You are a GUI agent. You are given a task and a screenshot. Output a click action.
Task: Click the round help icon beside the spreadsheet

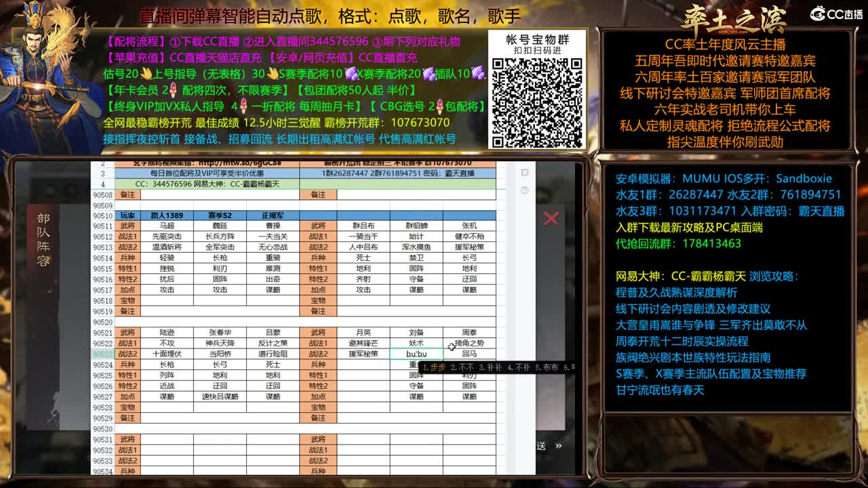(524, 190)
